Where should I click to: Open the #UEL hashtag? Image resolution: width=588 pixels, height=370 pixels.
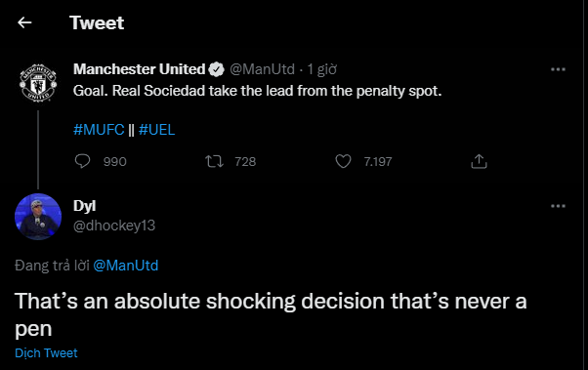[x=156, y=130]
